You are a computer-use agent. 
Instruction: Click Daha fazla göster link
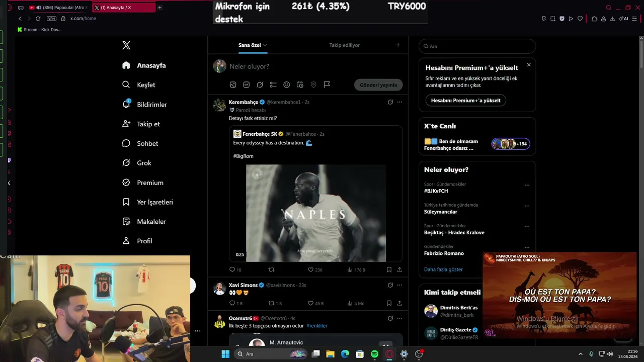coord(443,269)
